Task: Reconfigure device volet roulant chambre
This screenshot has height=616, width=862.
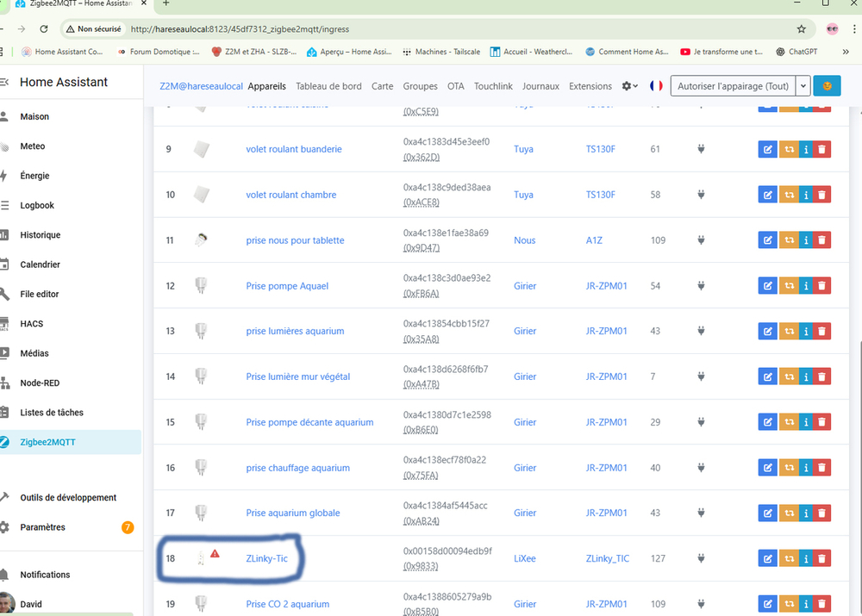Action: click(x=789, y=195)
